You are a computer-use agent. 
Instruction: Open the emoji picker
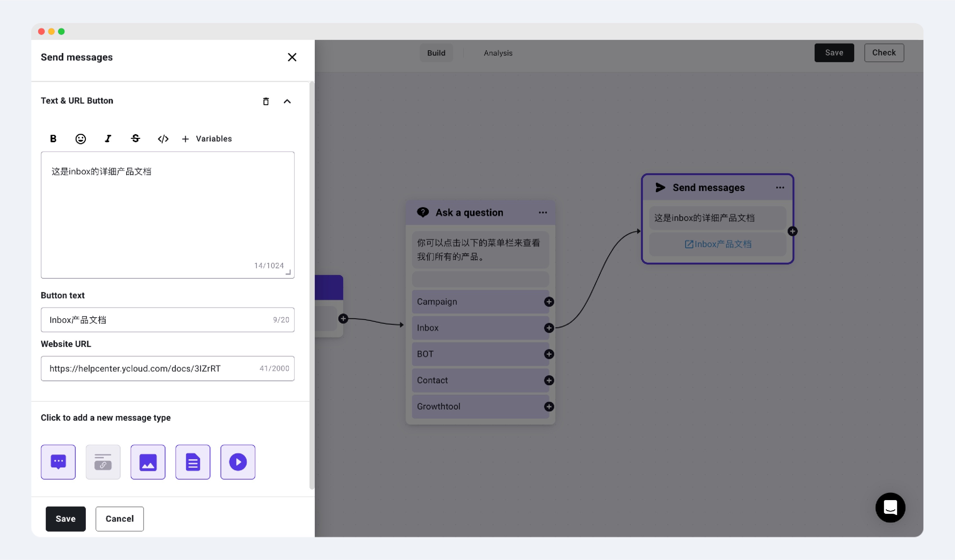pos(80,139)
